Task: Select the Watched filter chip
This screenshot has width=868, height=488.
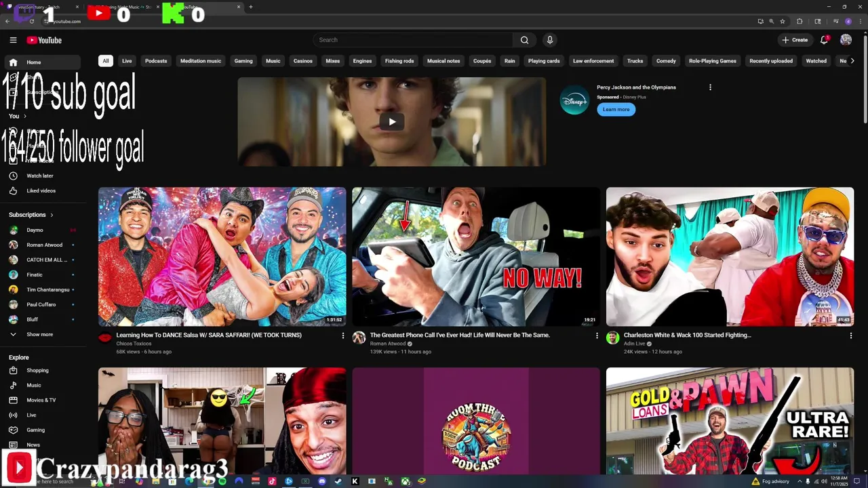Action: pyautogui.click(x=816, y=61)
